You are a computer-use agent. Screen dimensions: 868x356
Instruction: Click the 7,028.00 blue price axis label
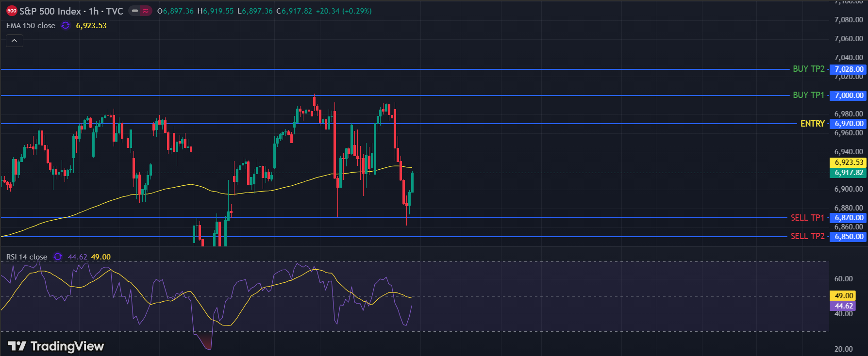[849, 69]
